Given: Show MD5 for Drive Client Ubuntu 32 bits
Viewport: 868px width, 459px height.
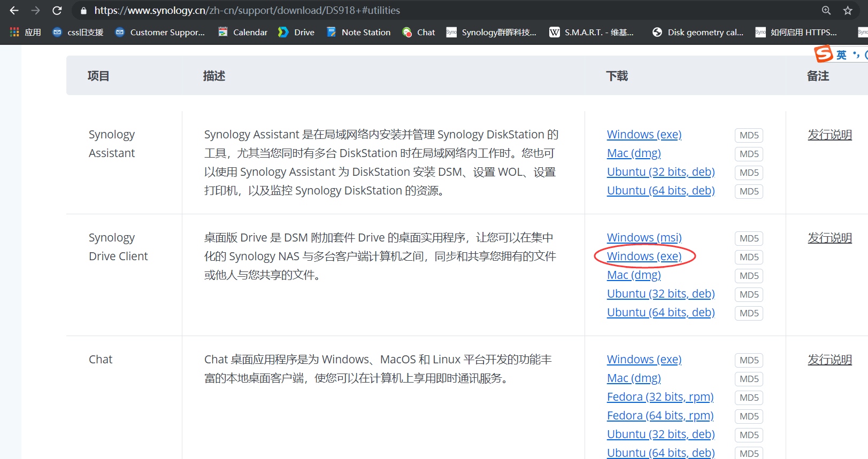Looking at the screenshot, I should pyautogui.click(x=749, y=294).
